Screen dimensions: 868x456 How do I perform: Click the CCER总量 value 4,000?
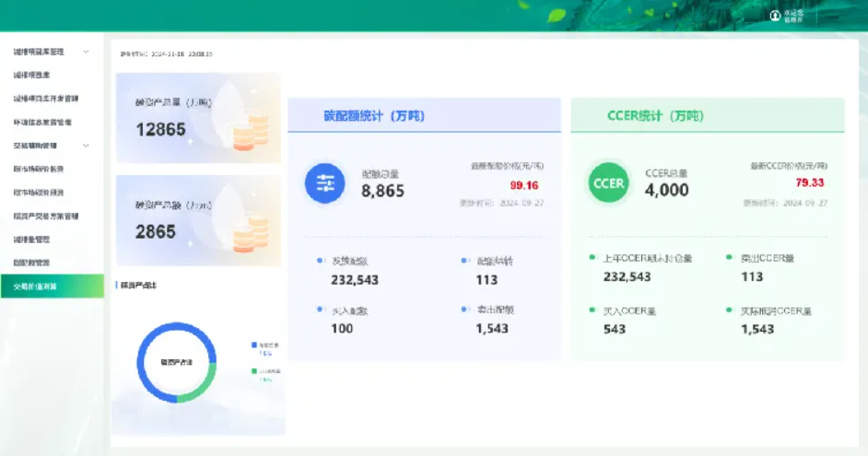[667, 190]
